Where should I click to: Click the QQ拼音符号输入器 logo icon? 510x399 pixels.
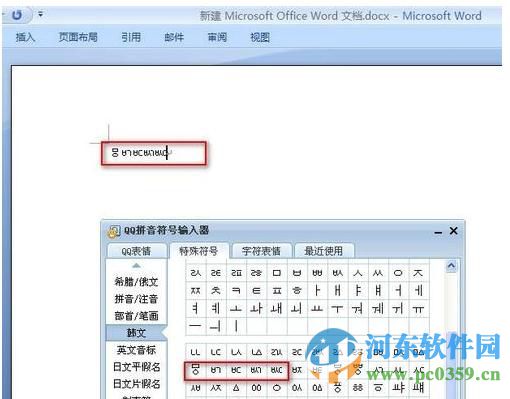114,231
